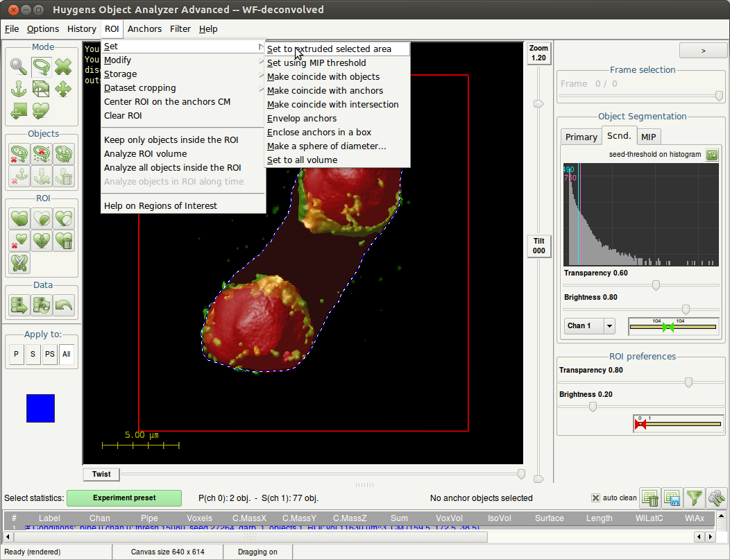Viewport: 730px width, 560px height.
Task: Click the scissors ROI crop icon
Action: click(x=19, y=263)
